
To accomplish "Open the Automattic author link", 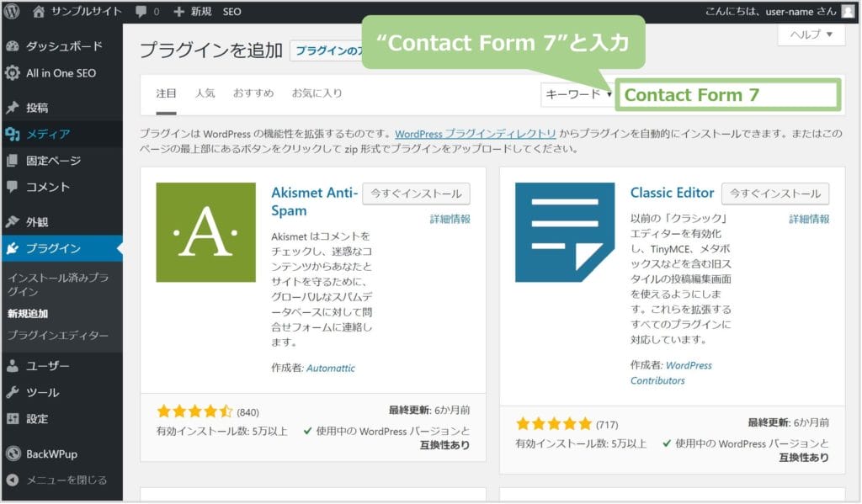I will [330, 368].
